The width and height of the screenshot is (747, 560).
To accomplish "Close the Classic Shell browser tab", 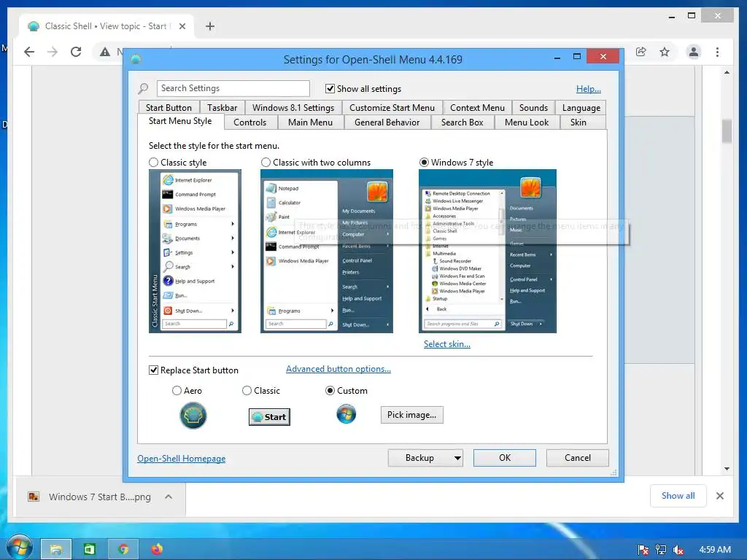I will click(x=182, y=26).
